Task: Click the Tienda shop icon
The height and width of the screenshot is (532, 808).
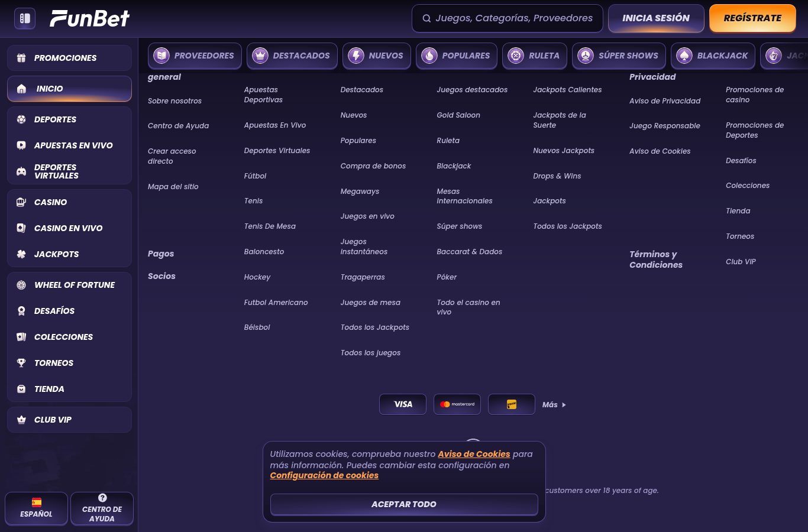Action: 21,389
